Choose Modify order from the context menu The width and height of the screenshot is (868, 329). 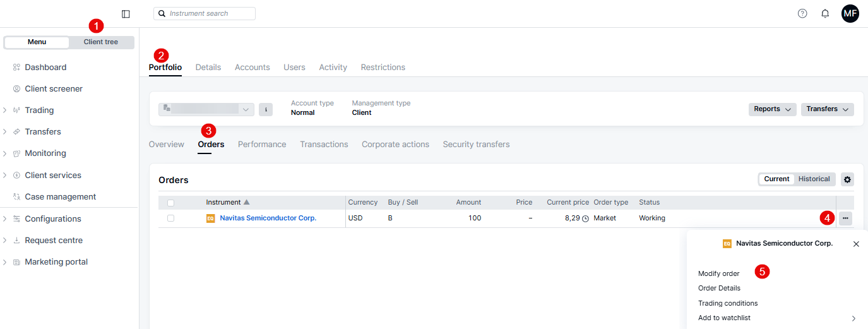(x=718, y=274)
